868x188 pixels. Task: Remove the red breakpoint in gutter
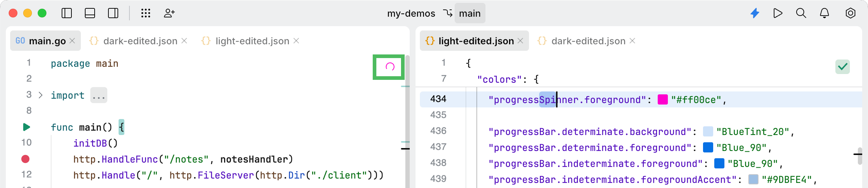(25, 159)
